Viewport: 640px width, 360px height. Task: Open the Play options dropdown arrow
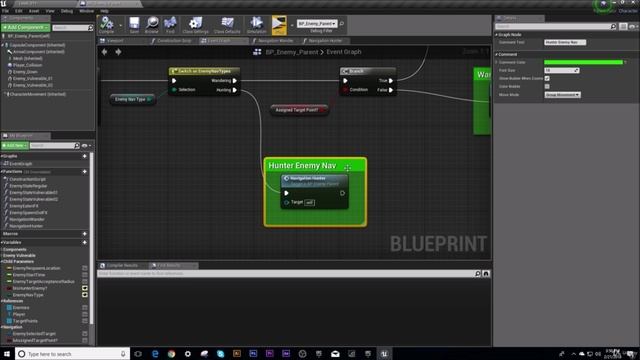coord(291,25)
